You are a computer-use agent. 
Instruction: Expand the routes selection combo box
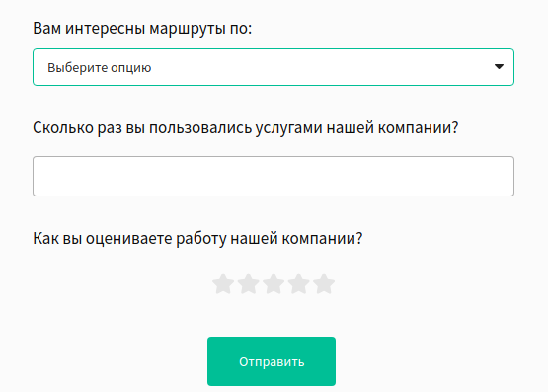point(274,67)
